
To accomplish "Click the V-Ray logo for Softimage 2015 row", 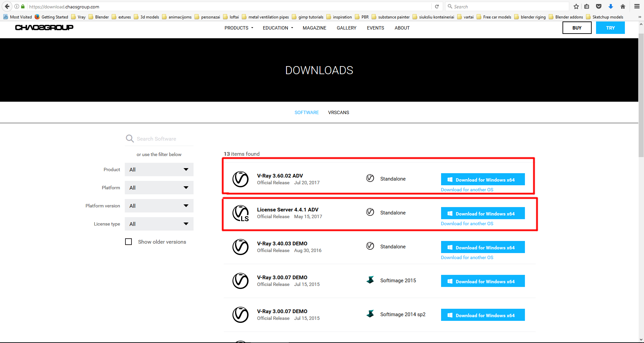I will [240, 281].
